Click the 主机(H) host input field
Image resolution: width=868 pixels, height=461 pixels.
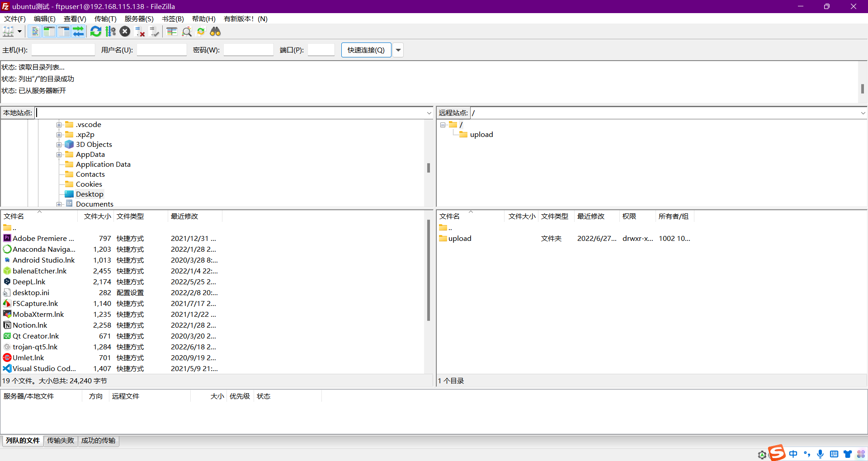[63, 50]
